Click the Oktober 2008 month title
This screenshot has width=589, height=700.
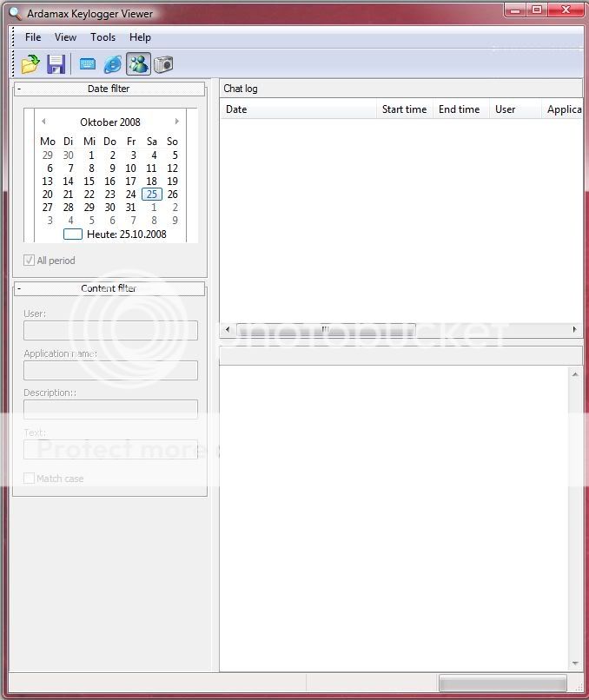point(110,122)
